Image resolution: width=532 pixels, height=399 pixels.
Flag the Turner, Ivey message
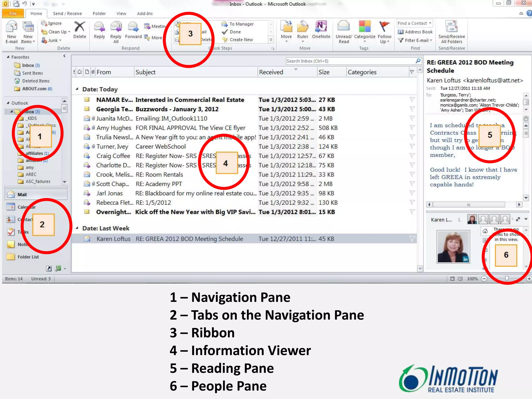[412, 146]
